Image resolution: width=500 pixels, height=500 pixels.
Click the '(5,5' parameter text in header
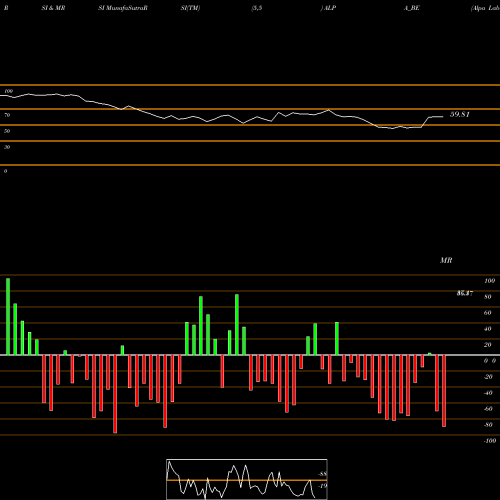pos(257,8)
